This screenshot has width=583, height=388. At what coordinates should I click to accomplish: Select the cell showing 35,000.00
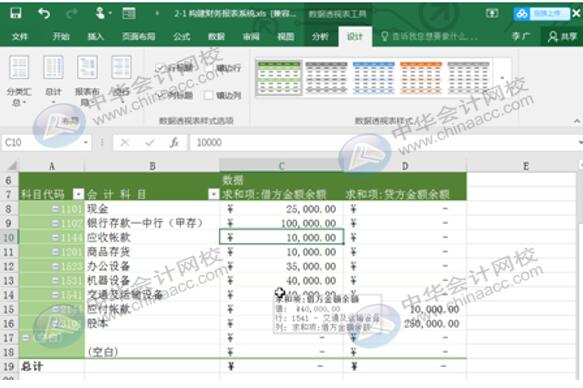point(281,266)
